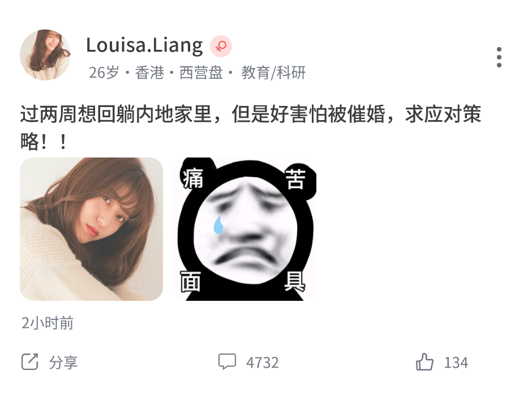Click the 西营盘 district tag

201,73
